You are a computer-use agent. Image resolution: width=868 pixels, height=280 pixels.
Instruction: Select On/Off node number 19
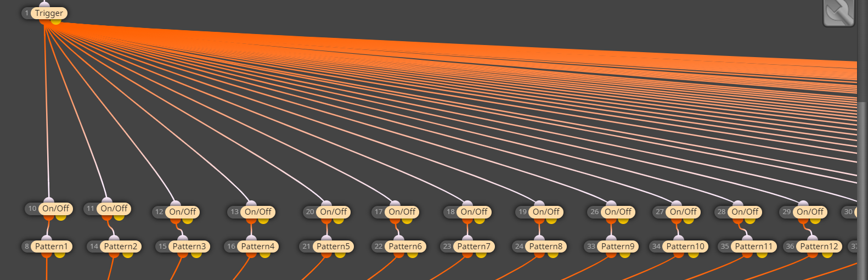pos(546,212)
